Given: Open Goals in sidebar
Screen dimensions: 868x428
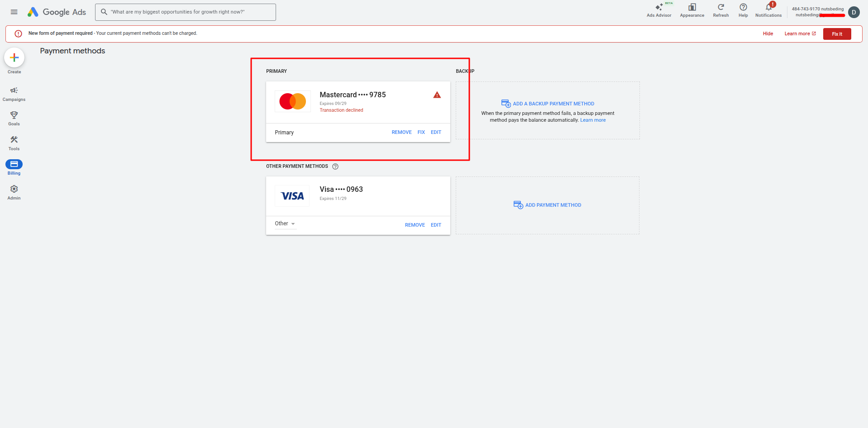Looking at the screenshot, I should click(x=14, y=119).
